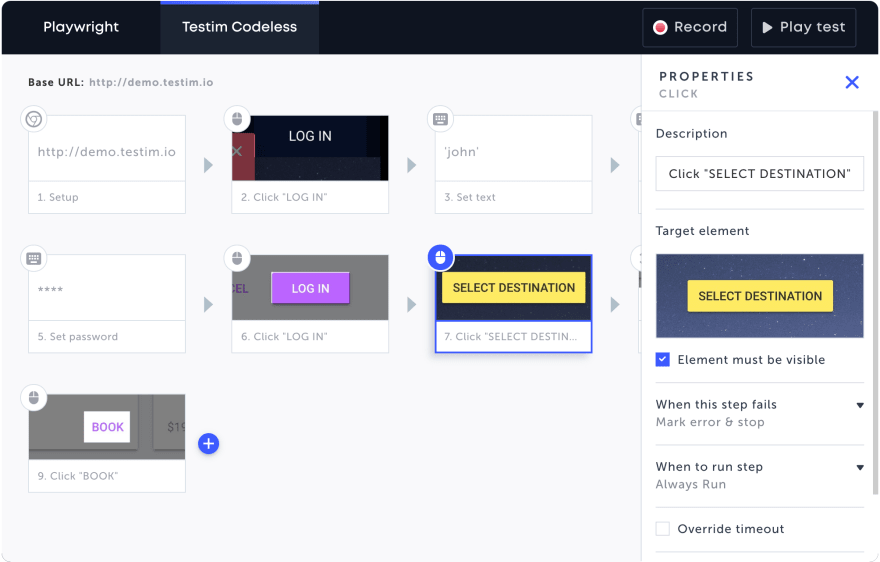The image size is (880, 562).
Task: Click the '7. Click "SELECT DESTIN...' label
Action: coord(510,336)
